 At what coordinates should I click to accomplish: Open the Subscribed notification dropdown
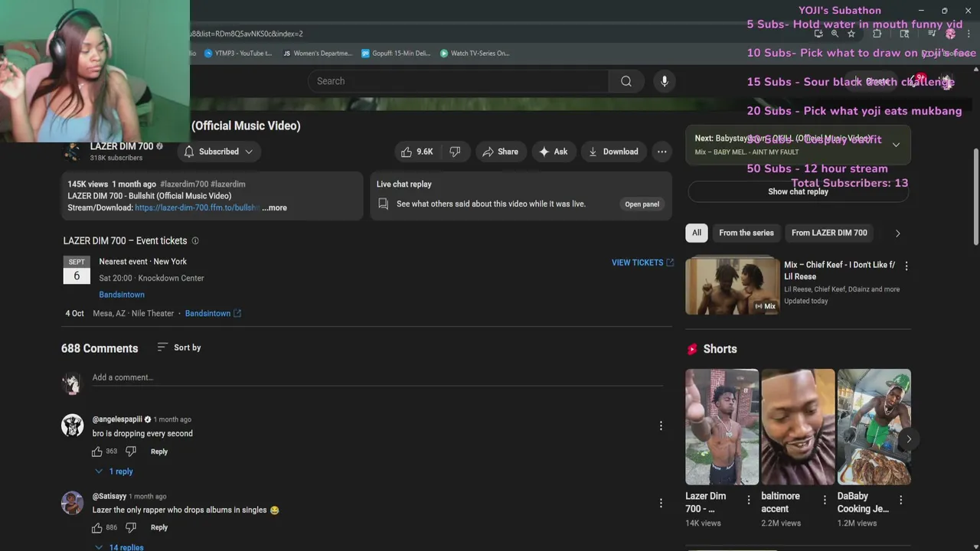tap(219, 152)
